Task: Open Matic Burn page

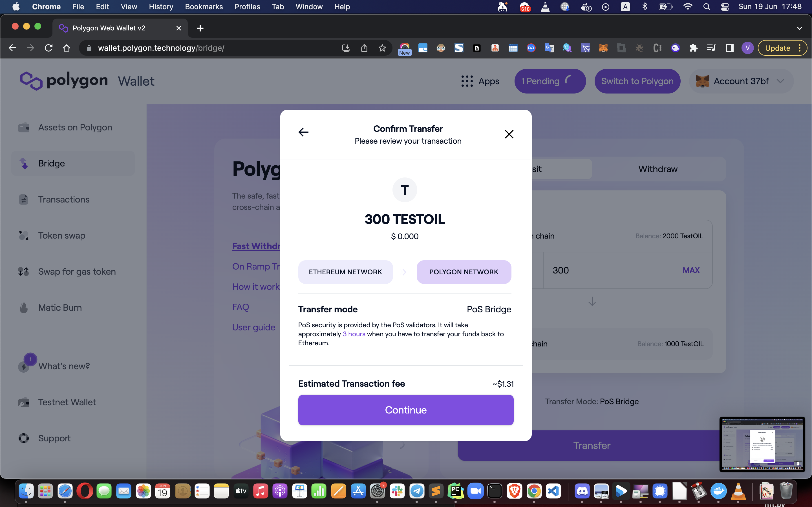Action: coord(60,308)
